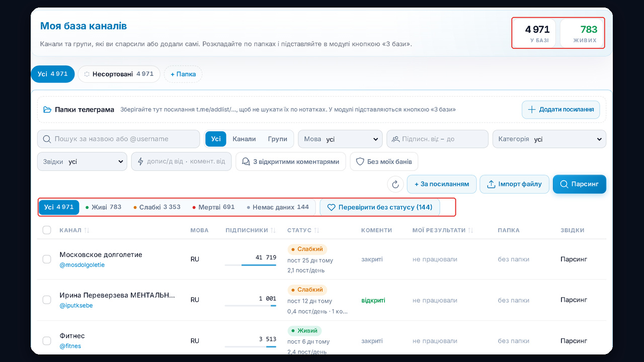Click the + Папка button
The width and height of the screenshot is (644, 362).
pos(183,74)
